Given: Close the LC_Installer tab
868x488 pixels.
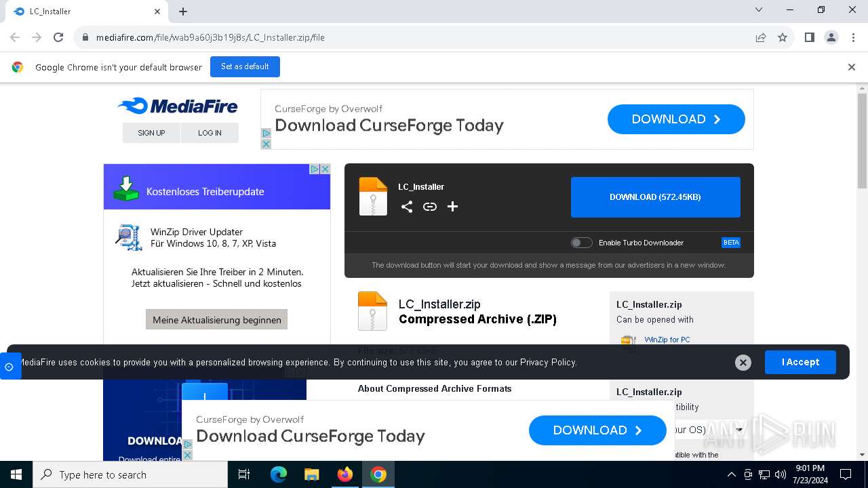Looking at the screenshot, I should tap(157, 11).
